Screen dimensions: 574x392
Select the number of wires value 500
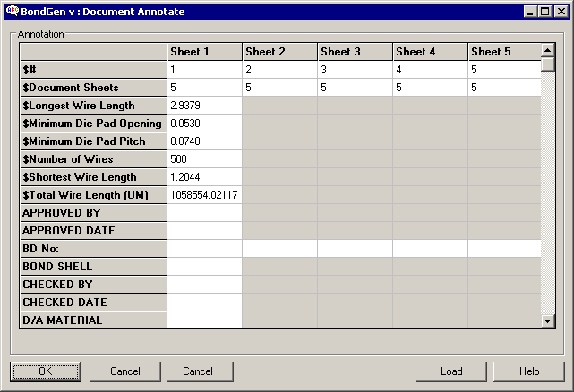[205, 159]
